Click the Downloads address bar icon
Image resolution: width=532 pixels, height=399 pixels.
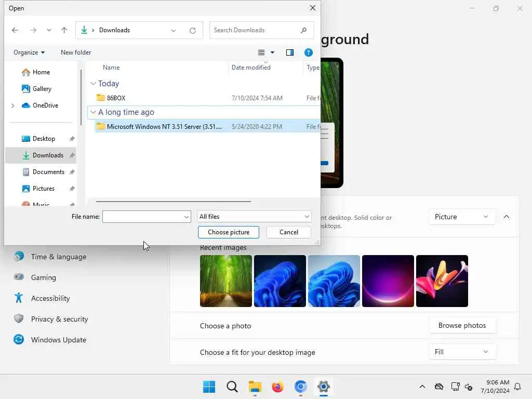click(84, 30)
